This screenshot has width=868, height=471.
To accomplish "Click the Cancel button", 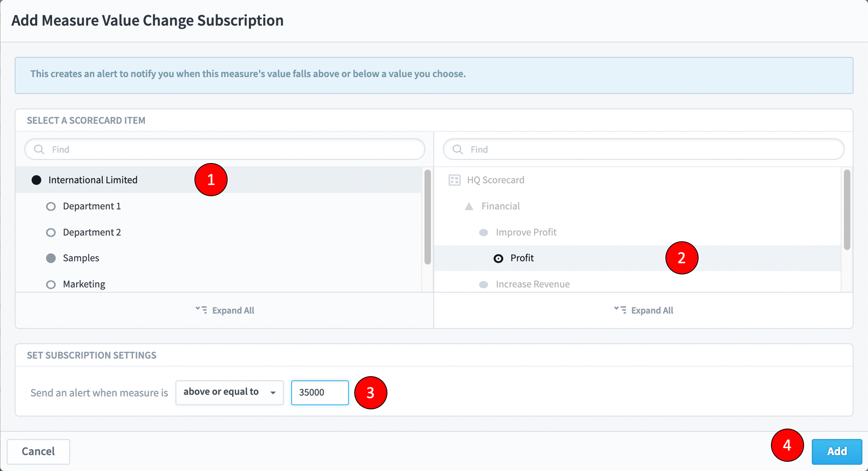I will [38, 451].
